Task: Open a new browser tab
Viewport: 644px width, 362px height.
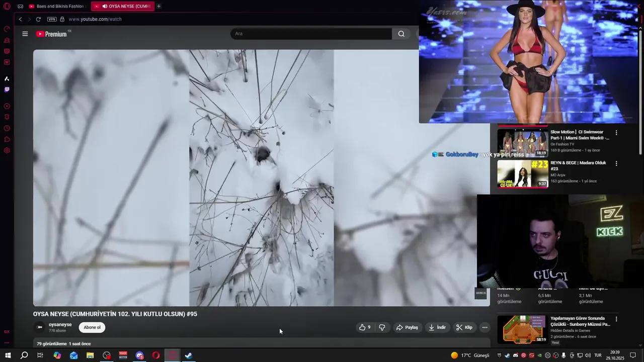Action: (x=158, y=6)
